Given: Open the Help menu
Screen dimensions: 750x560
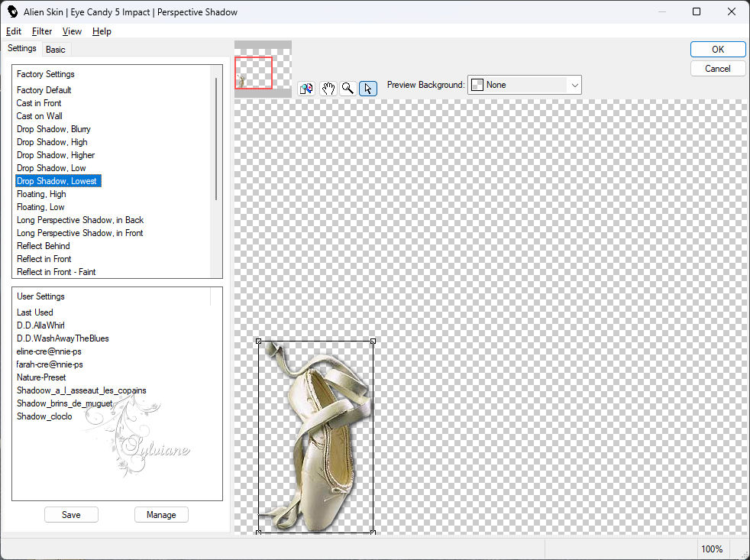Looking at the screenshot, I should click(x=102, y=31).
